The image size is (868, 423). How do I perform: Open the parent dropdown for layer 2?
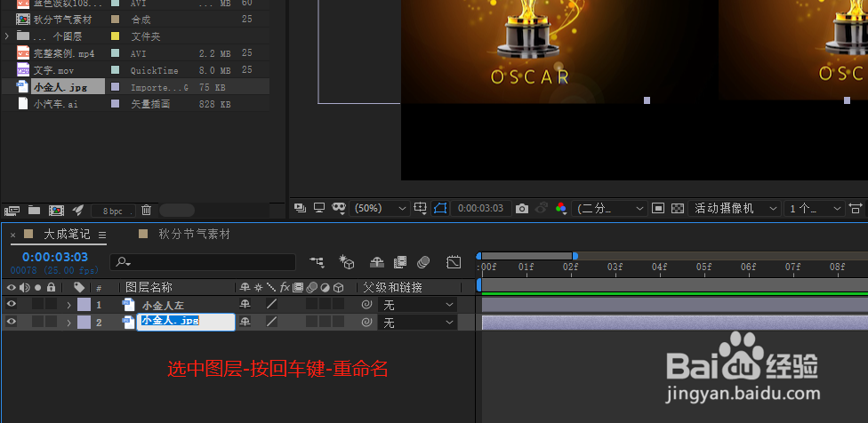[418, 323]
